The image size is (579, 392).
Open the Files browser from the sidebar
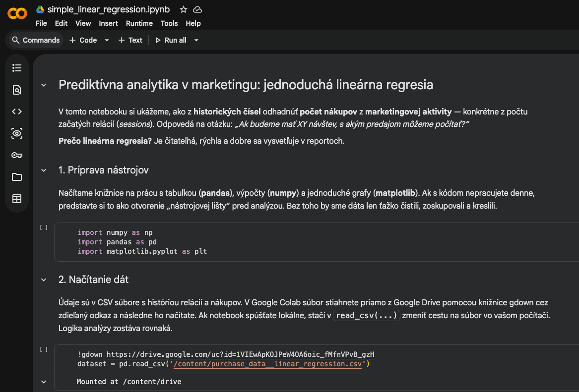point(17,177)
